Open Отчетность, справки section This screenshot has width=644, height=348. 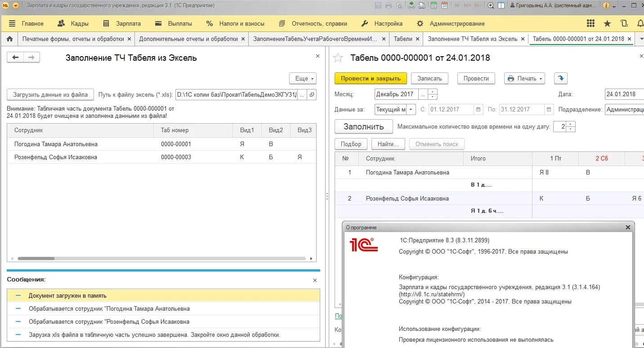point(313,23)
